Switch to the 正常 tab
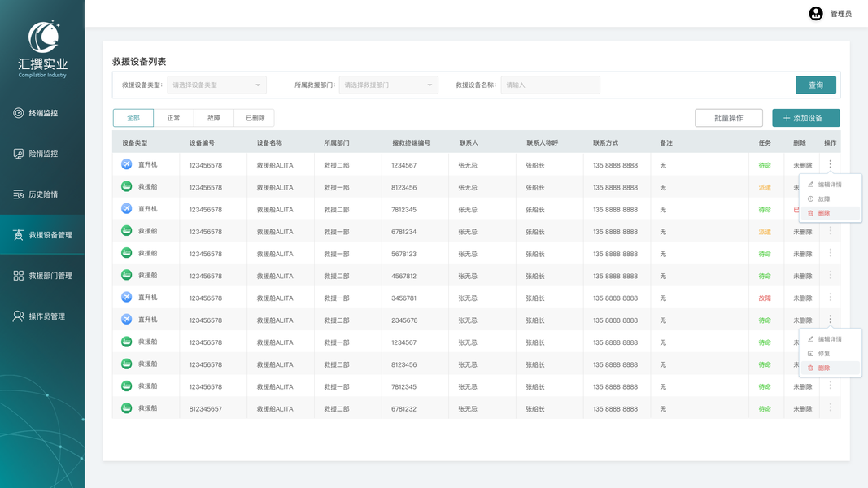Viewport: 868px width, 488px height. pyautogui.click(x=174, y=118)
